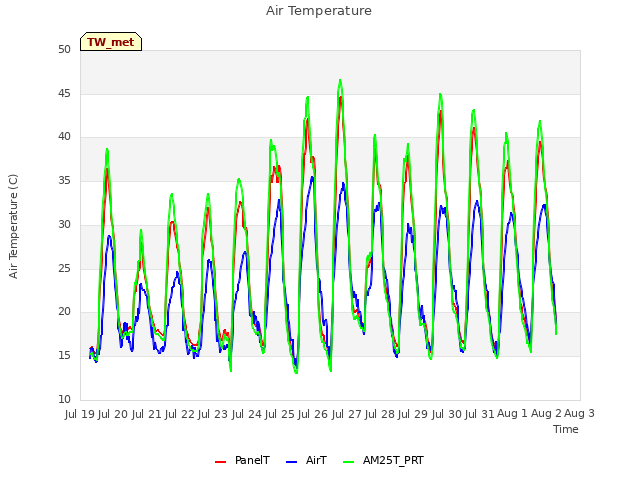
Task: Click the TW_met annotation label
Action: [111, 42]
